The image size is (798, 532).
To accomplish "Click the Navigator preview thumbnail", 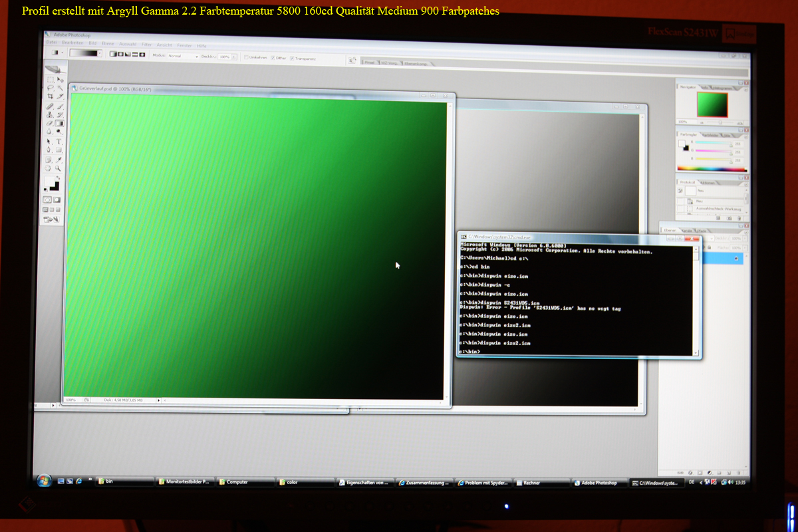I will [712, 104].
